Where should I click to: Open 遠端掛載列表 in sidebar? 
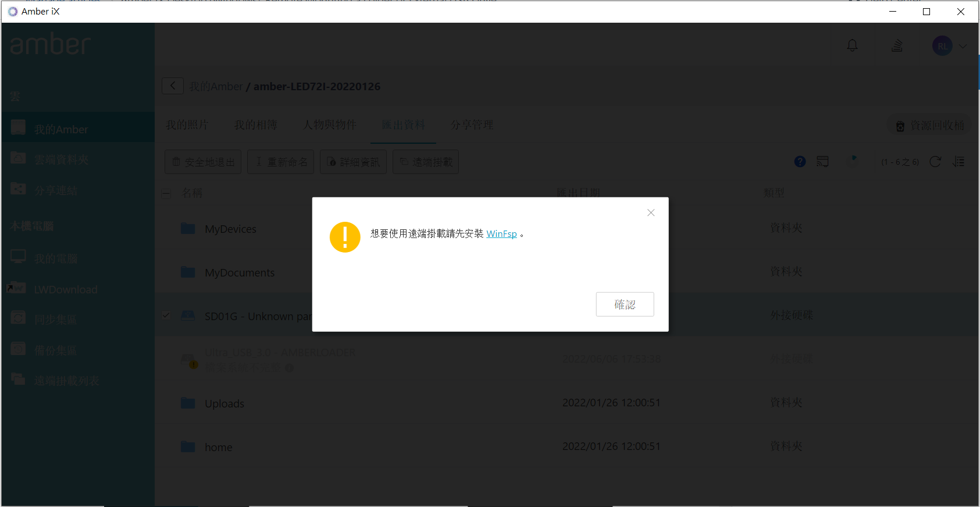click(x=66, y=381)
